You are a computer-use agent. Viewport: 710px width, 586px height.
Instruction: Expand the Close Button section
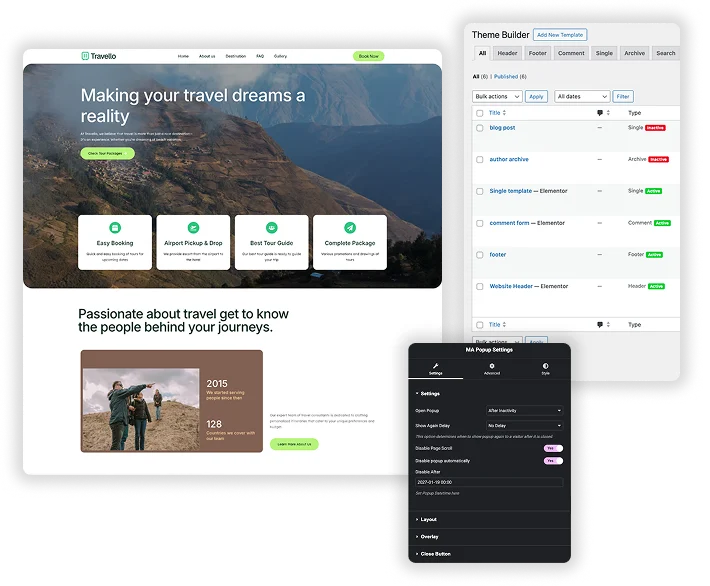coord(433,554)
